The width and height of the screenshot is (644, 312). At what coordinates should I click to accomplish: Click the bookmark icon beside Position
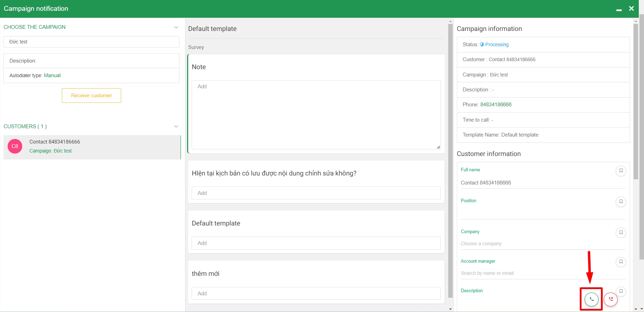(x=621, y=202)
